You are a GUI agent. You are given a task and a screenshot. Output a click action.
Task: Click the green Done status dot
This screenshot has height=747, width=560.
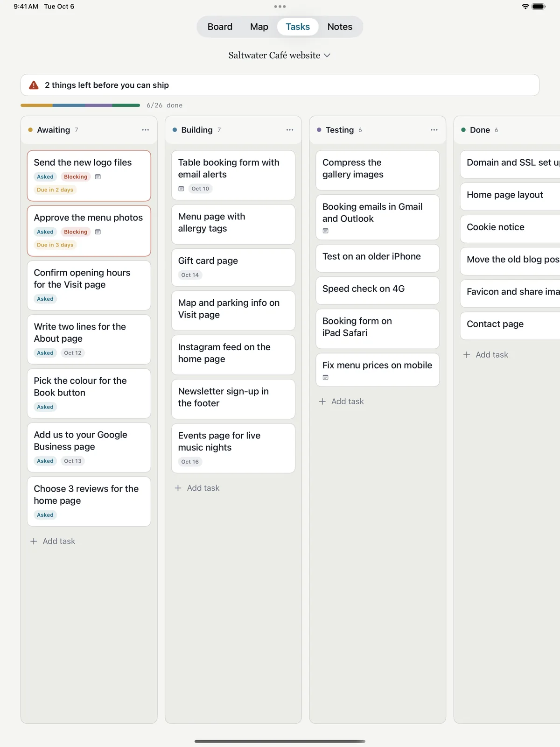click(x=463, y=130)
